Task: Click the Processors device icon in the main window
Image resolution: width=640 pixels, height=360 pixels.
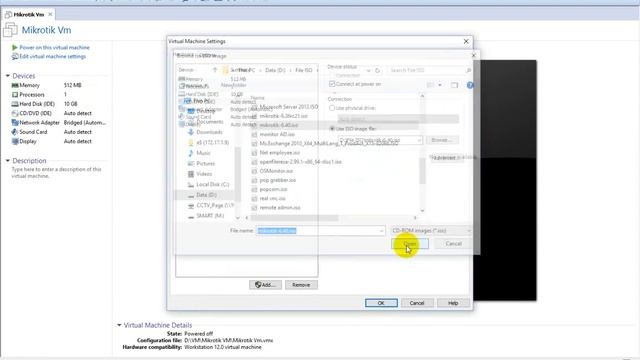Action: click(15, 95)
